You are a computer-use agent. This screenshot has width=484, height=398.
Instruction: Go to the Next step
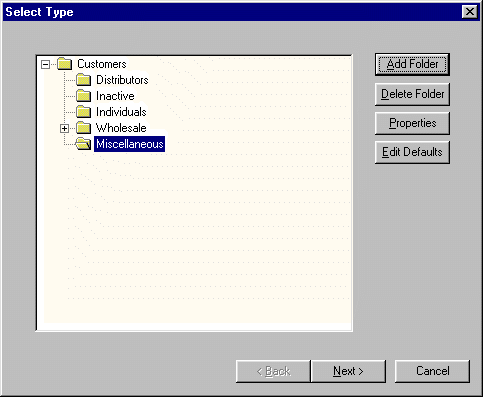point(348,371)
